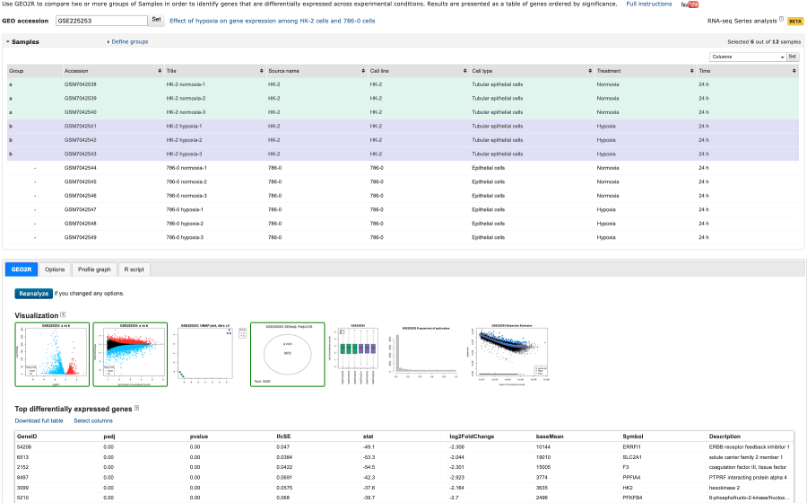Viewport: 808px width, 504px height.
Task: Select sample row GSM7042539
Action: 403,98
